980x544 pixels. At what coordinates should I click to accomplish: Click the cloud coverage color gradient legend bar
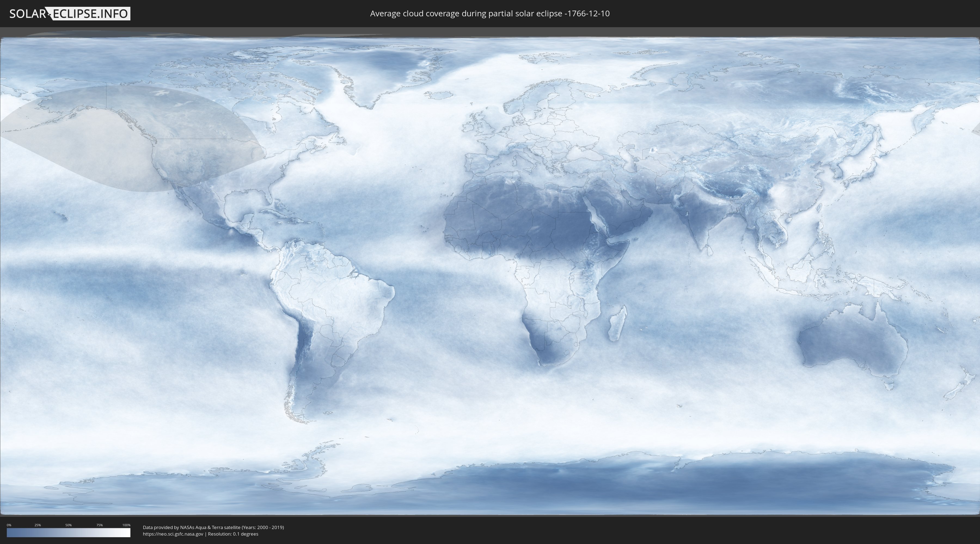[x=69, y=533]
